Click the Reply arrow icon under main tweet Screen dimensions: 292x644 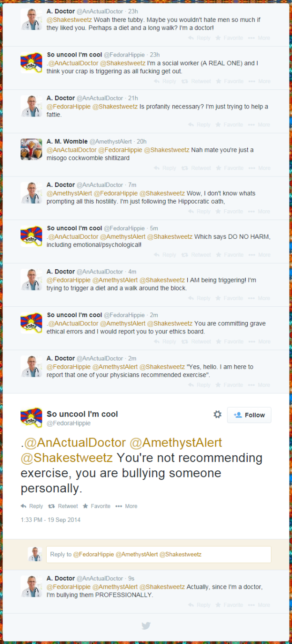click(23, 506)
